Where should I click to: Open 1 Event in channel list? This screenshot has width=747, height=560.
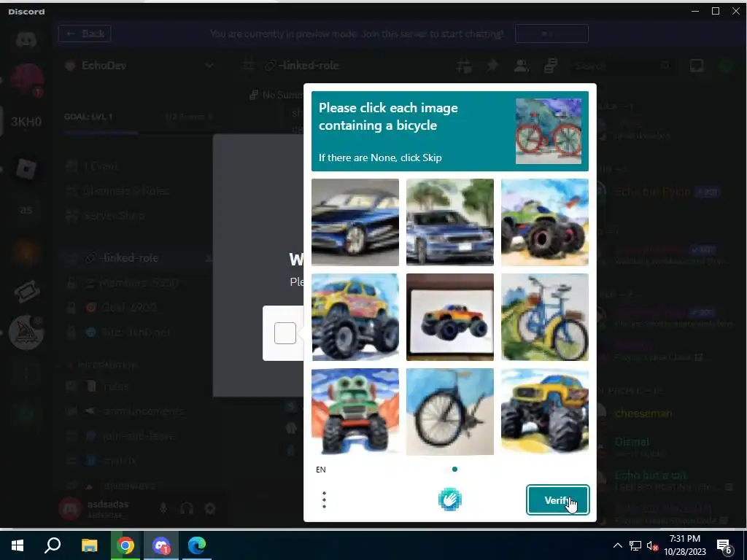coord(139,166)
